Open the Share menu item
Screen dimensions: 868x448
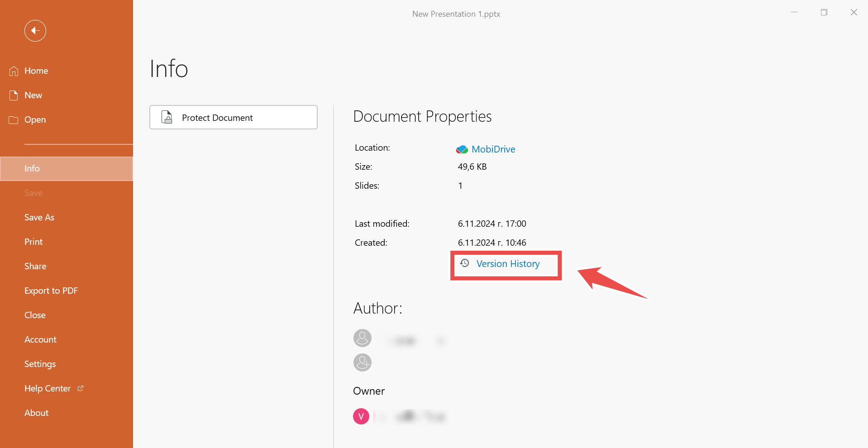(35, 267)
